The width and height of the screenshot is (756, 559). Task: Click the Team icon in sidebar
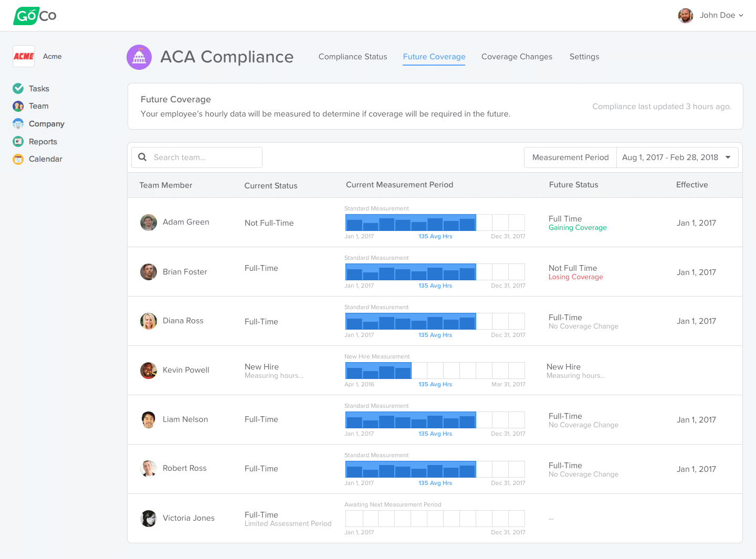point(18,106)
